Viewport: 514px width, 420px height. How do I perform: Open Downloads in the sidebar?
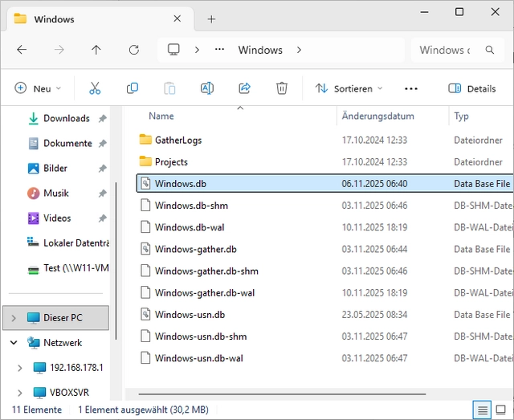pyautogui.click(x=66, y=118)
